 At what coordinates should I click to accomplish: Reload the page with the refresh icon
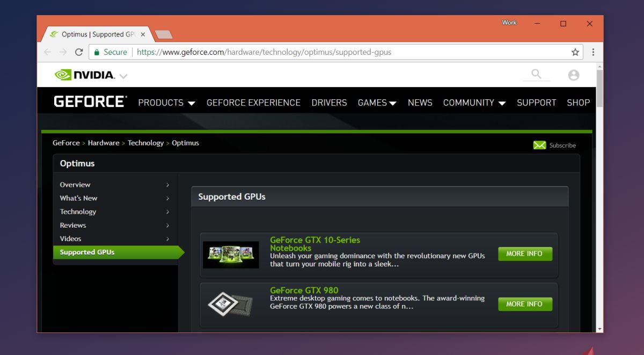pyautogui.click(x=79, y=52)
